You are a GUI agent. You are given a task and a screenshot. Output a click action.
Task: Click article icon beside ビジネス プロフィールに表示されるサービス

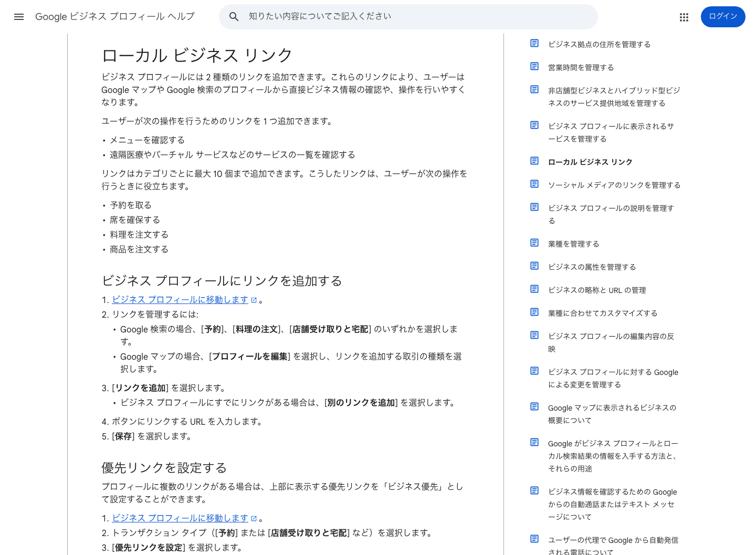tap(534, 125)
